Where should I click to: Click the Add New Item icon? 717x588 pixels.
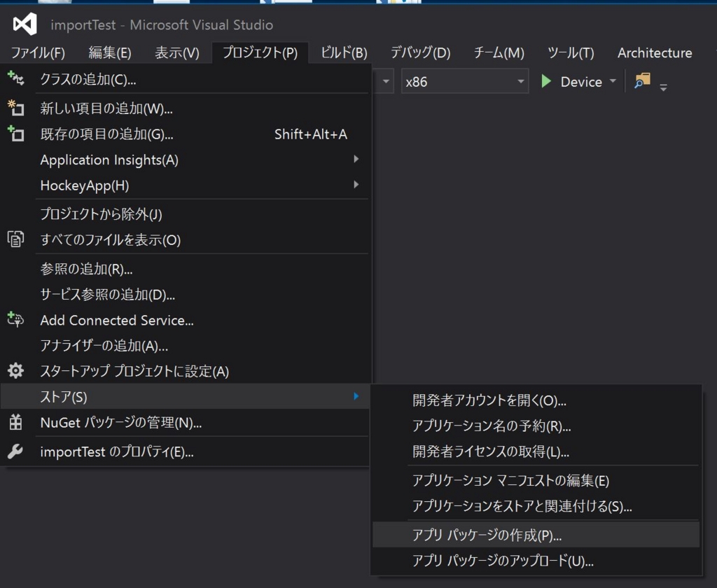tap(15, 107)
